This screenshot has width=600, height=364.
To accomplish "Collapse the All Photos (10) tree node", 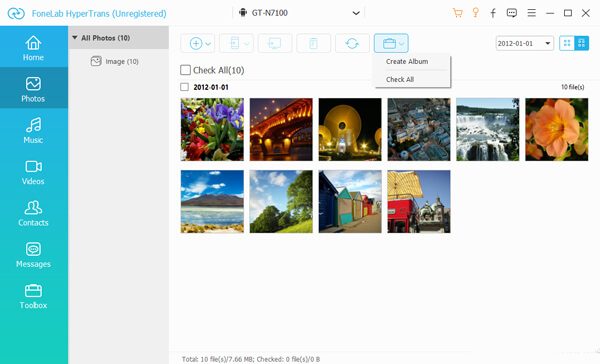I will pos(75,38).
